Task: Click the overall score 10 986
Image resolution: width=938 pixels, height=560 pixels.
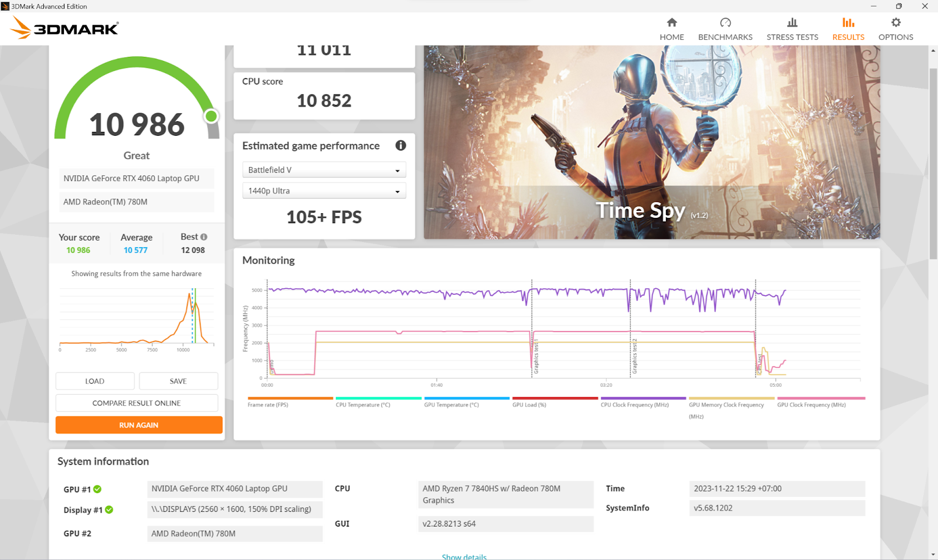Action: 137,125
